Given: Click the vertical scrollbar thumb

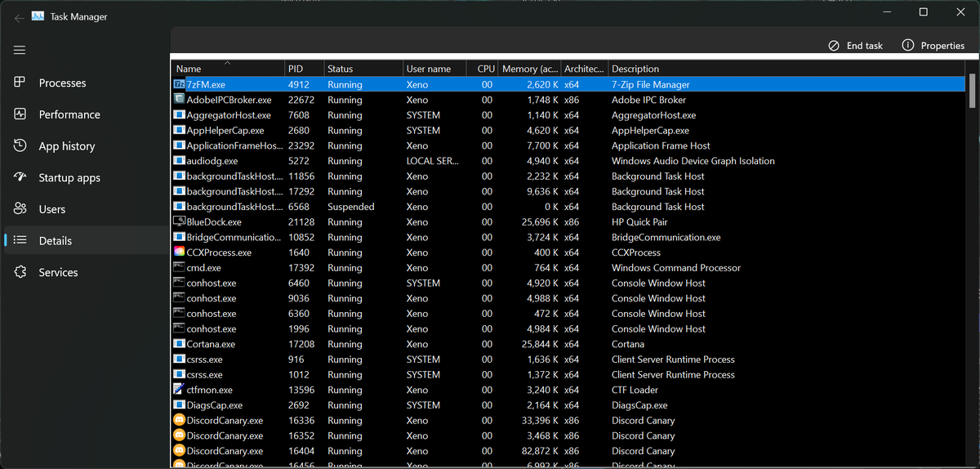Looking at the screenshot, I should pos(972,91).
